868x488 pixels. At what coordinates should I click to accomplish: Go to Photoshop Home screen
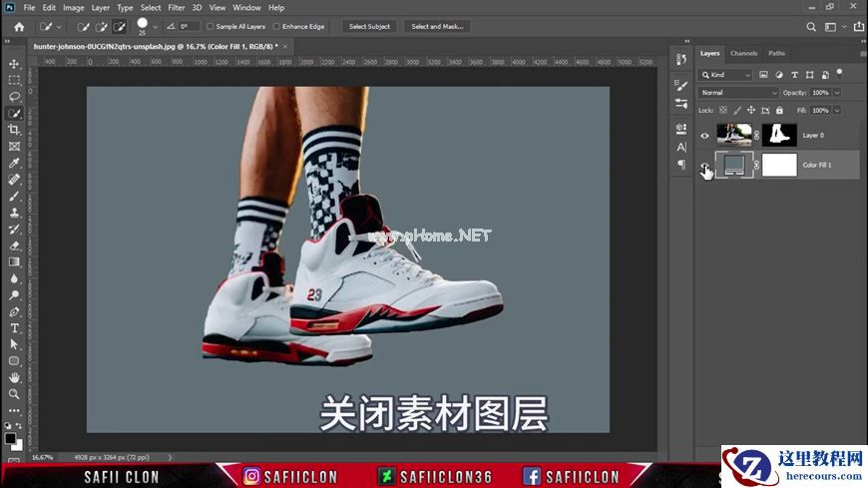(19, 27)
